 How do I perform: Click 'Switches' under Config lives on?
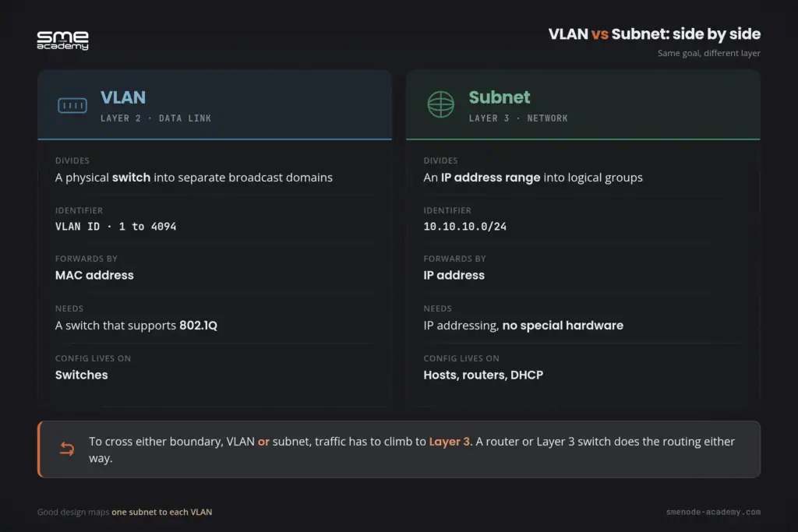point(81,375)
